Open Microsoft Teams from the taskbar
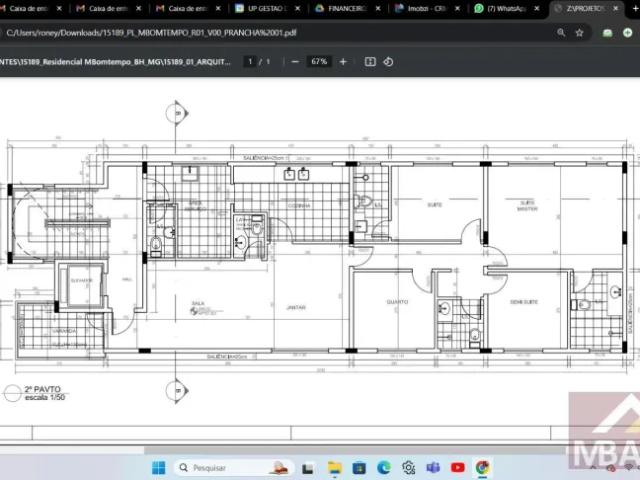 click(433, 467)
